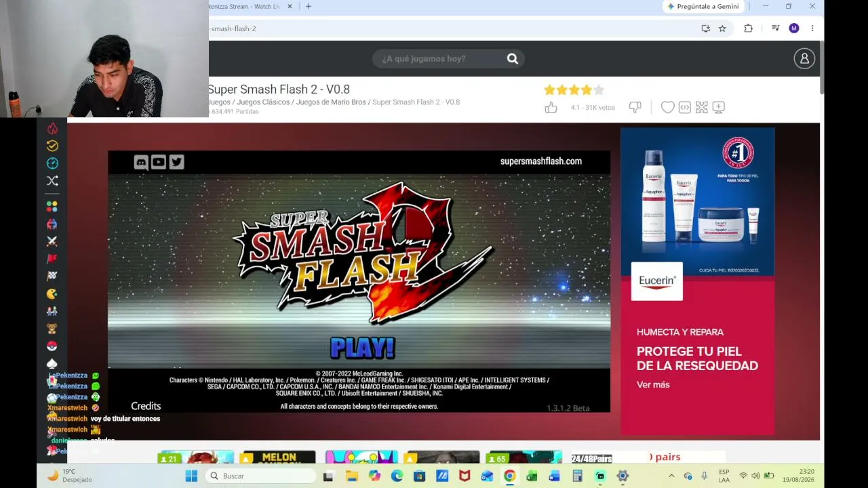Open Credits on the game title screen
The width and height of the screenshot is (868, 488).
[146, 406]
